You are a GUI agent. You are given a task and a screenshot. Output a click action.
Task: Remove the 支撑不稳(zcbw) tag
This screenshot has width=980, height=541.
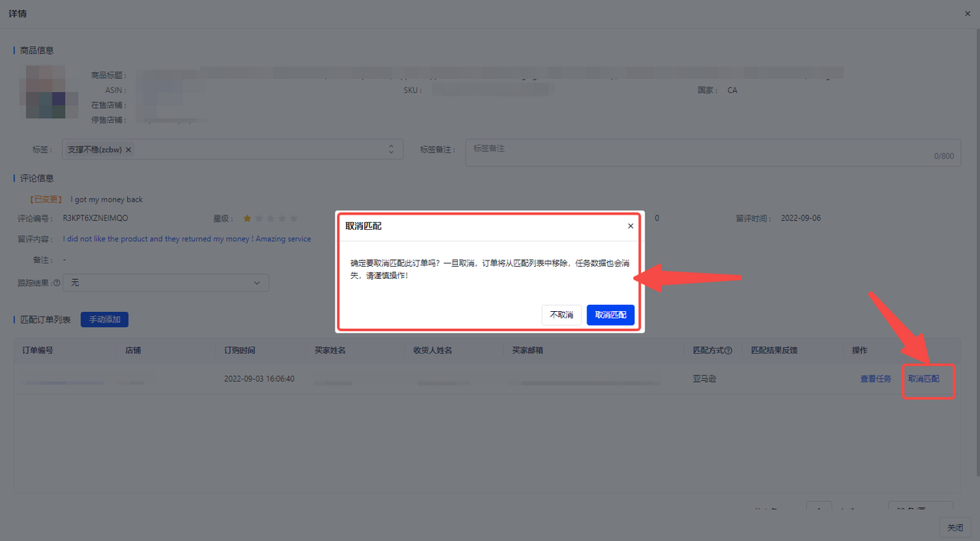pyautogui.click(x=129, y=149)
